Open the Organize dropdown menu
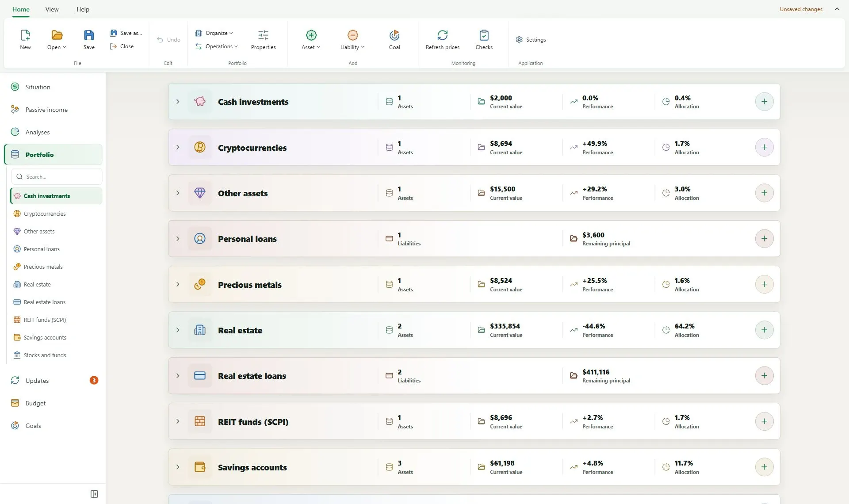Viewport: 849px width, 504px height. (x=214, y=33)
